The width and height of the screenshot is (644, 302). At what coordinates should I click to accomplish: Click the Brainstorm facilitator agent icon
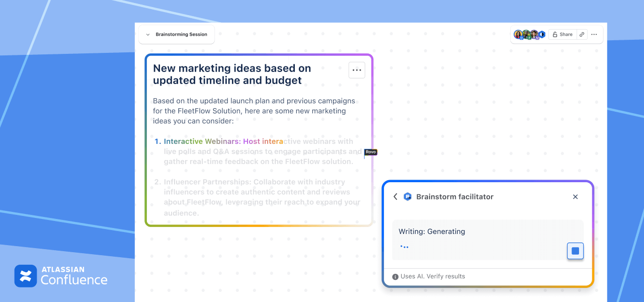click(x=408, y=197)
